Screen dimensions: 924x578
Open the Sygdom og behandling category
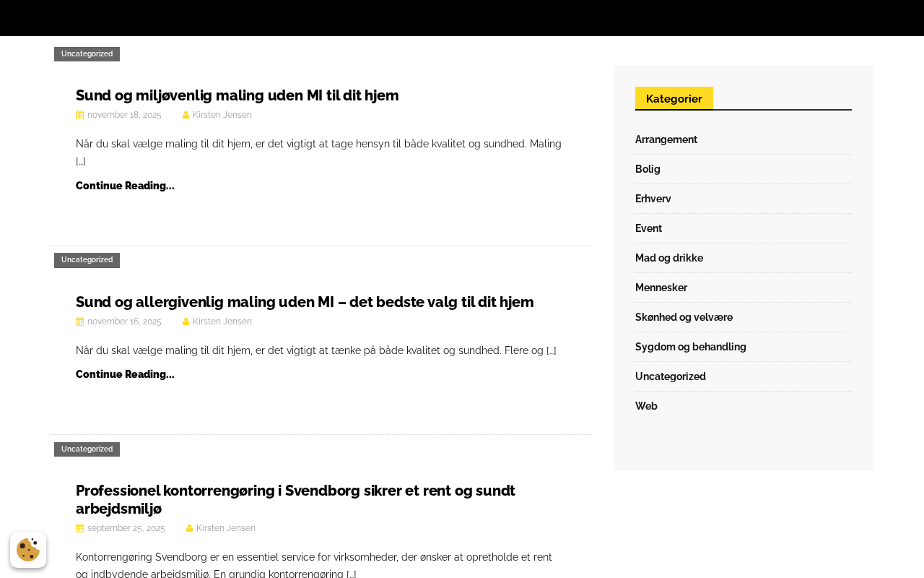point(691,347)
